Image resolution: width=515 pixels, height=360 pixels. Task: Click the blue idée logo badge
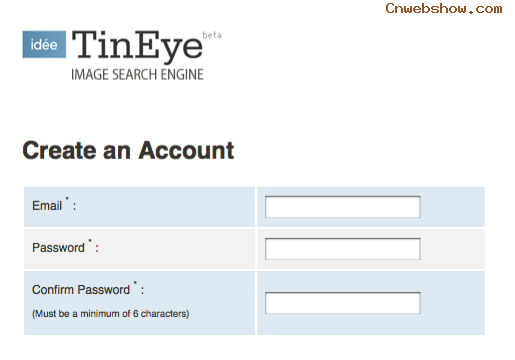pyautogui.click(x=44, y=44)
